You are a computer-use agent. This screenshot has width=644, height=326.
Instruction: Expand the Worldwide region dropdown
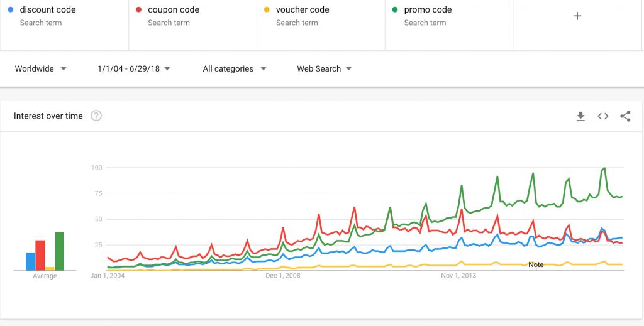tap(41, 69)
